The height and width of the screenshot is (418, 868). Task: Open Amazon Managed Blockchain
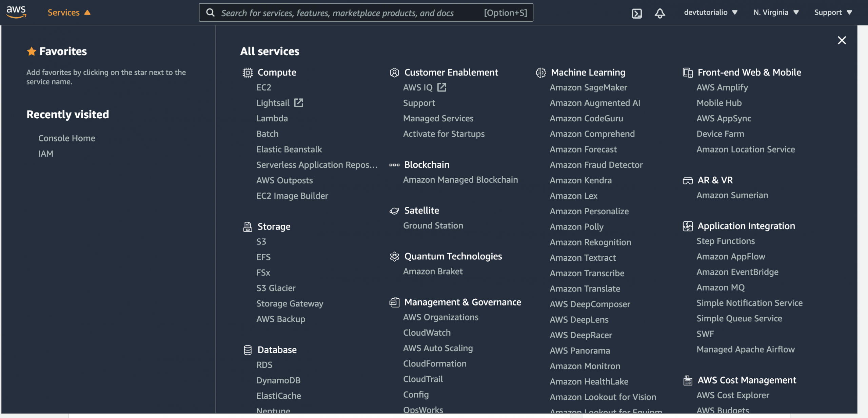click(x=460, y=180)
